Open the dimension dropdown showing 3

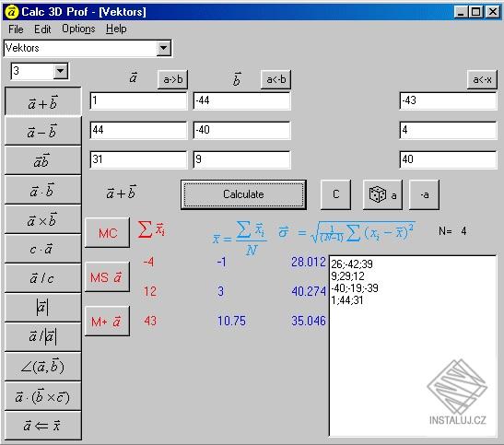[61, 71]
